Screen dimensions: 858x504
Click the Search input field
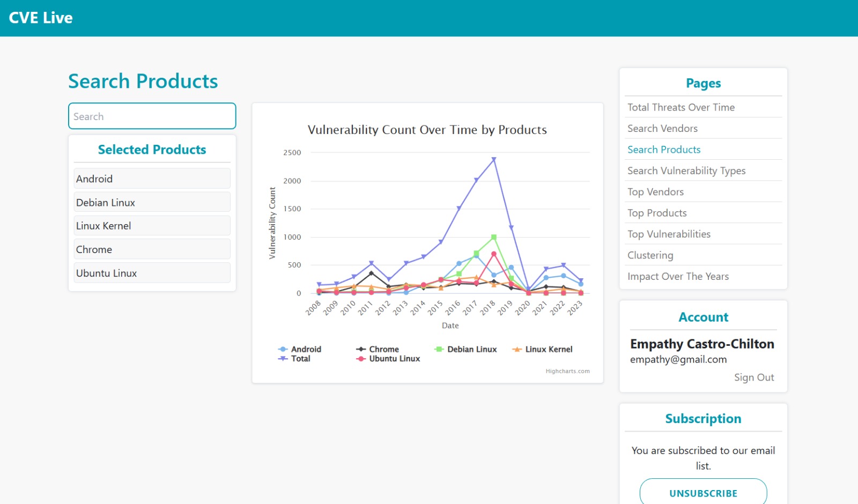click(x=152, y=116)
